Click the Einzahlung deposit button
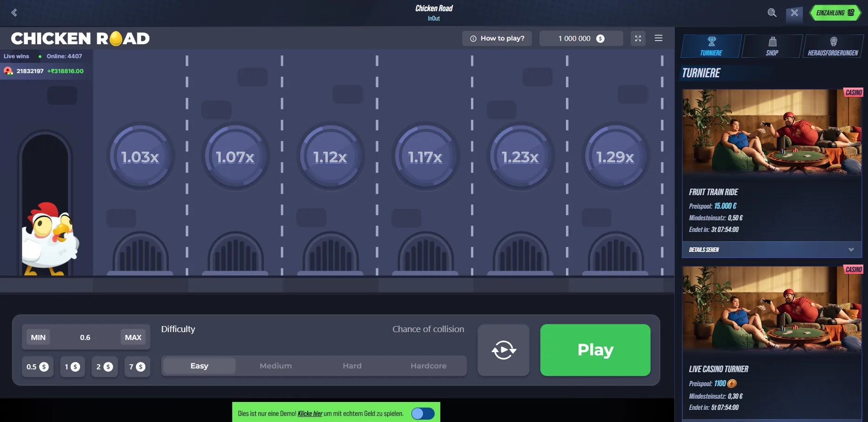This screenshot has width=868, height=422. [x=835, y=13]
